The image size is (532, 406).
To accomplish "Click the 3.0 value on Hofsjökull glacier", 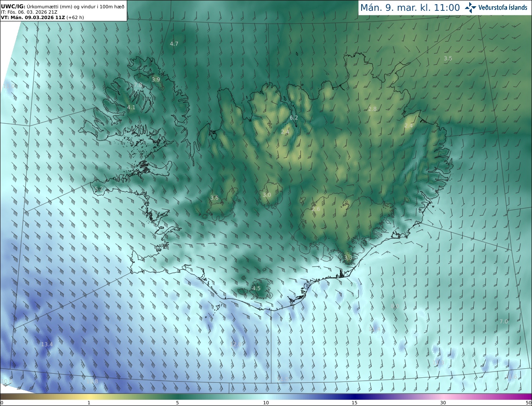I will click(x=267, y=195).
